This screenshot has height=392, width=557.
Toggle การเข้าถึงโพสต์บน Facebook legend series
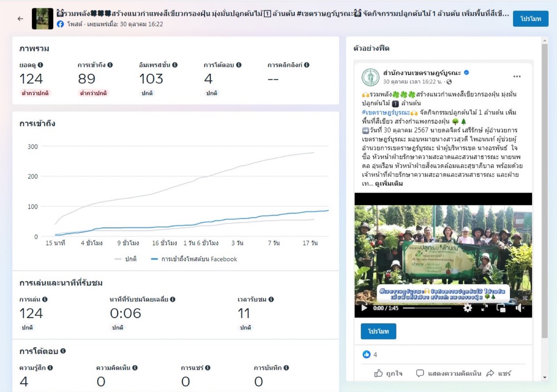[x=194, y=259]
